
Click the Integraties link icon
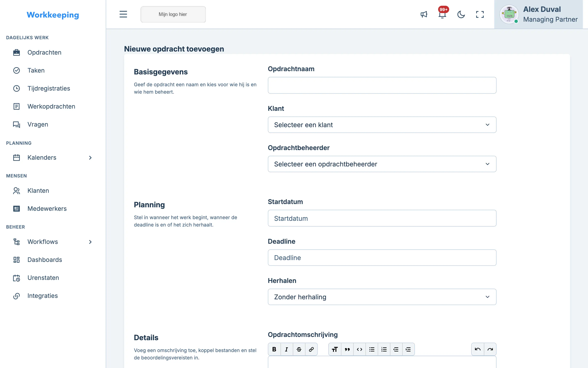pyautogui.click(x=17, y=296)
